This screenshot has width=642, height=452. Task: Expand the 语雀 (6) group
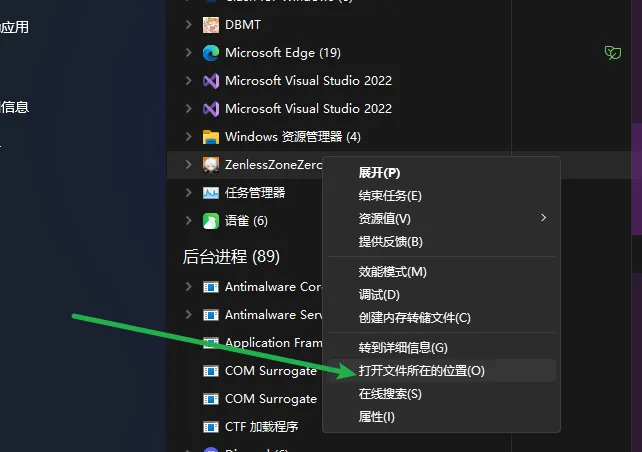click(188, 221)
